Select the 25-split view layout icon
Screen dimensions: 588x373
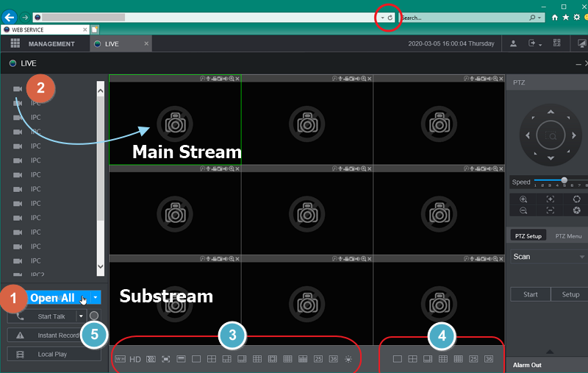[318, 359]
